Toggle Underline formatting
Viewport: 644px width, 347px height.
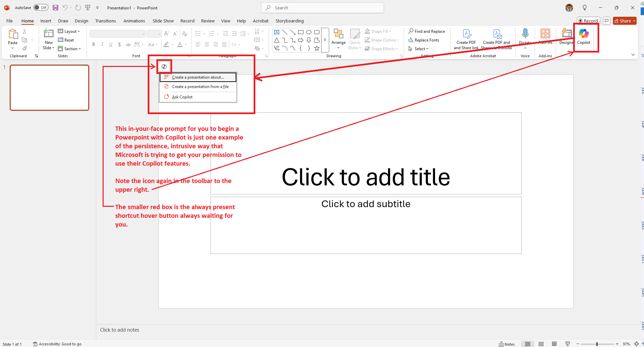click(111, 44)
